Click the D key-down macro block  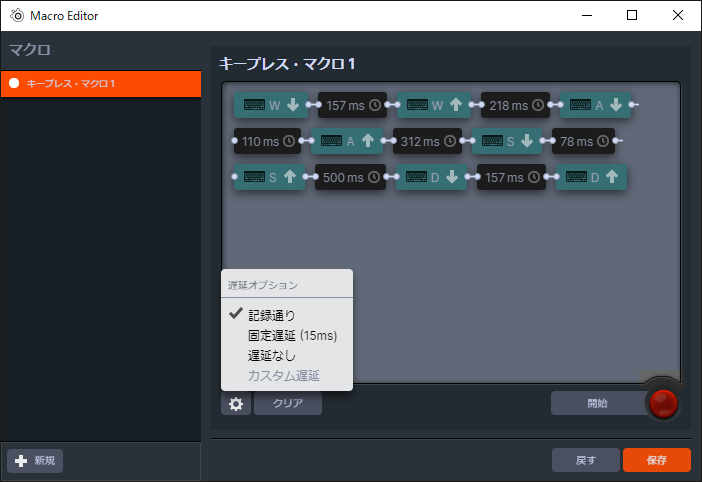(x=432, y=177)
